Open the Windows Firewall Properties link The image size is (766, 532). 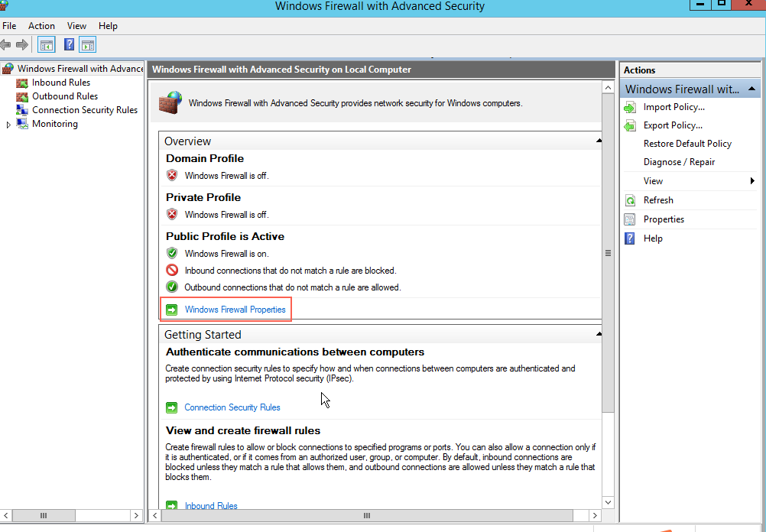point(235,310)
